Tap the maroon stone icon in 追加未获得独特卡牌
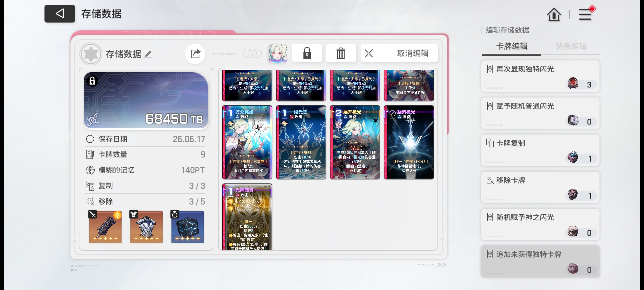644x290 pixels. (573, 268)
